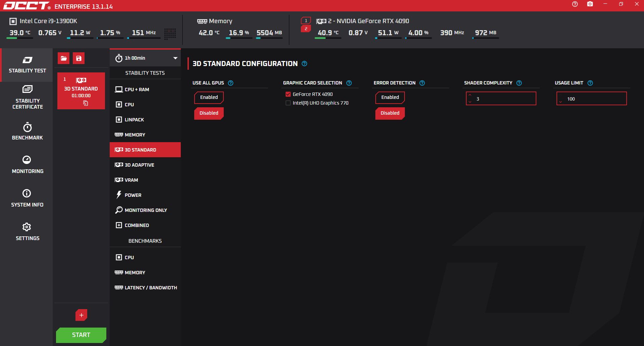The width and height of the screenshot is (644, 346).
Task: Start the stability test
Action: [x=81, y=335]
